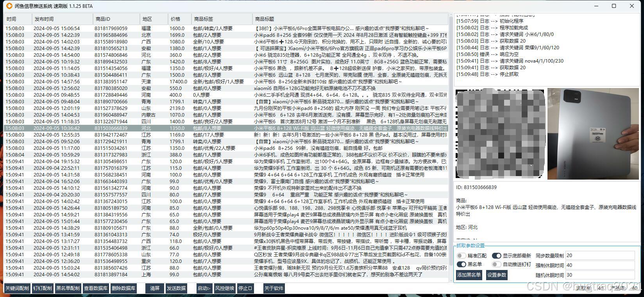
Task: Stop crawling with 停止☐ button
Action: (x=245, y=288)
